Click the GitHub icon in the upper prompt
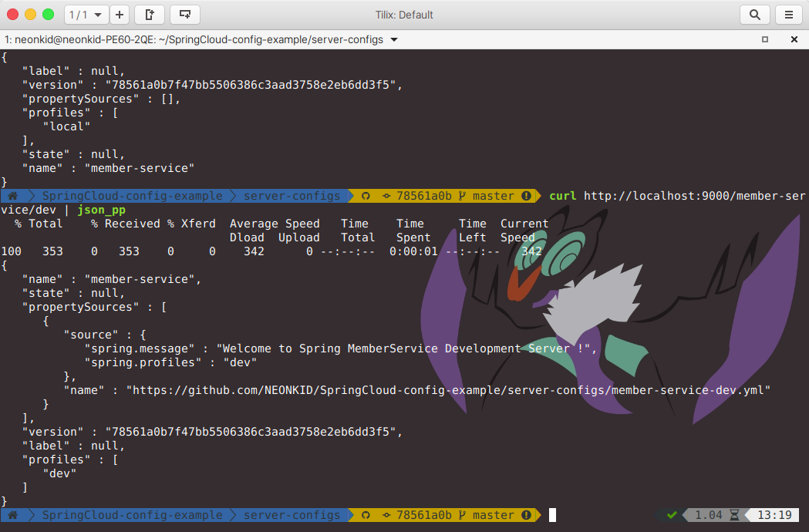 click(x=366, y=196)
